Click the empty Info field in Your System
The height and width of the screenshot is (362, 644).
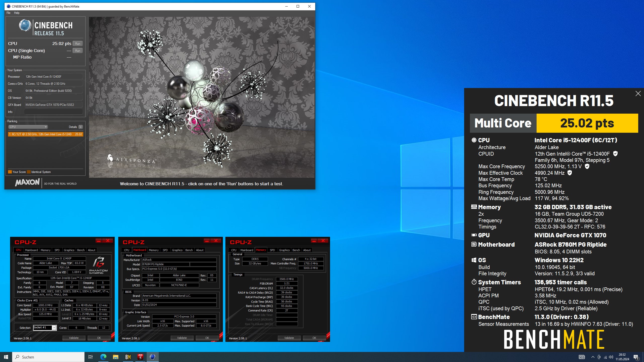click(54, 112)
